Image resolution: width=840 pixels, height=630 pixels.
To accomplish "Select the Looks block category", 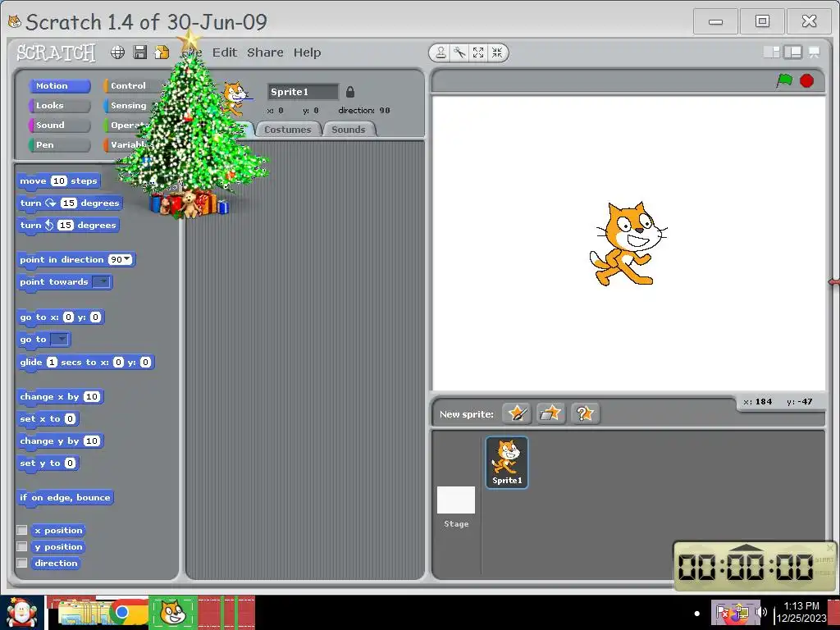I will click(59, 106).
